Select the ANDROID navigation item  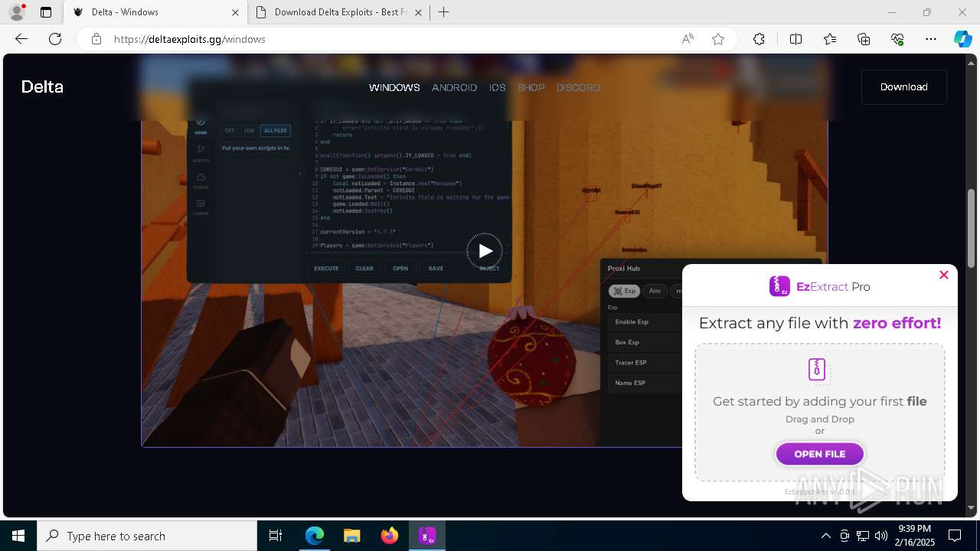coord(454,87)
